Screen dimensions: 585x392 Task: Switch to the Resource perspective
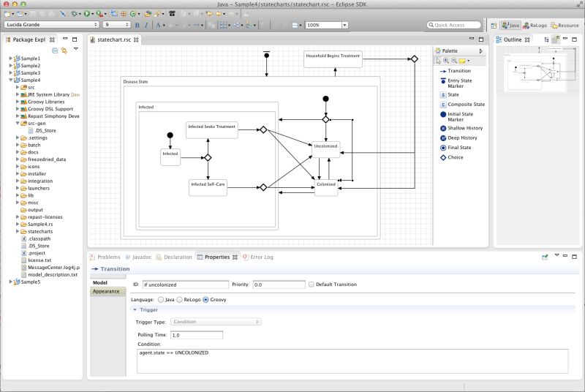click(565, 26)
